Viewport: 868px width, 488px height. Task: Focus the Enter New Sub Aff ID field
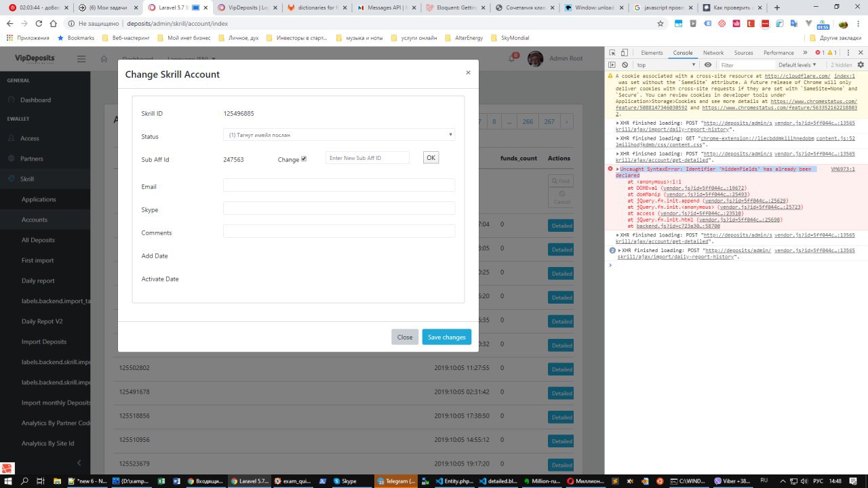[368, 158]
